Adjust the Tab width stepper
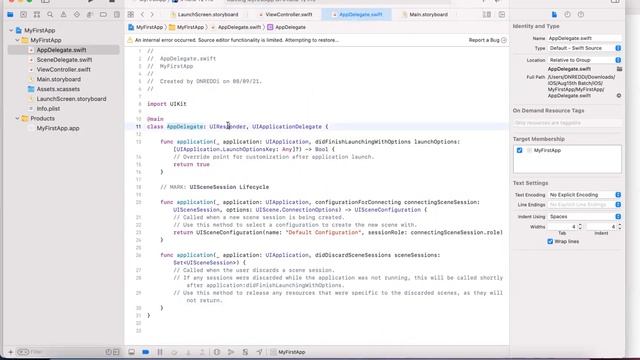Image resolution: width=640 pixels, height=360 pixels. point(580,227)
